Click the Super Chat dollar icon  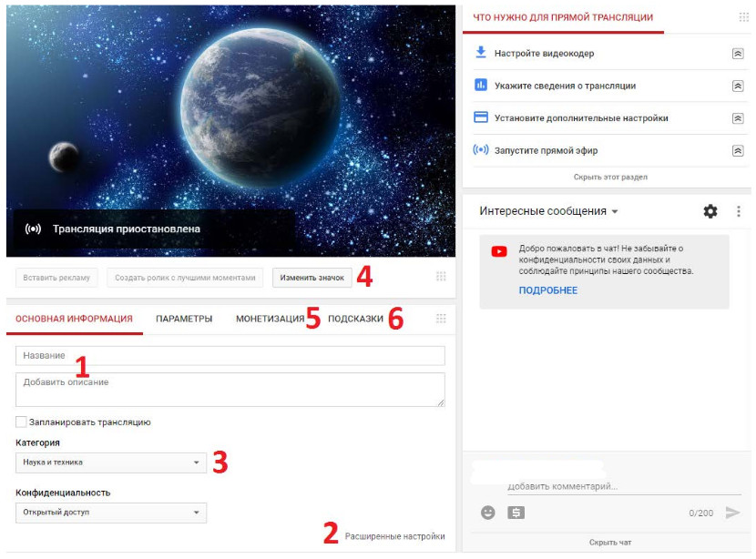tap(516, 513)
